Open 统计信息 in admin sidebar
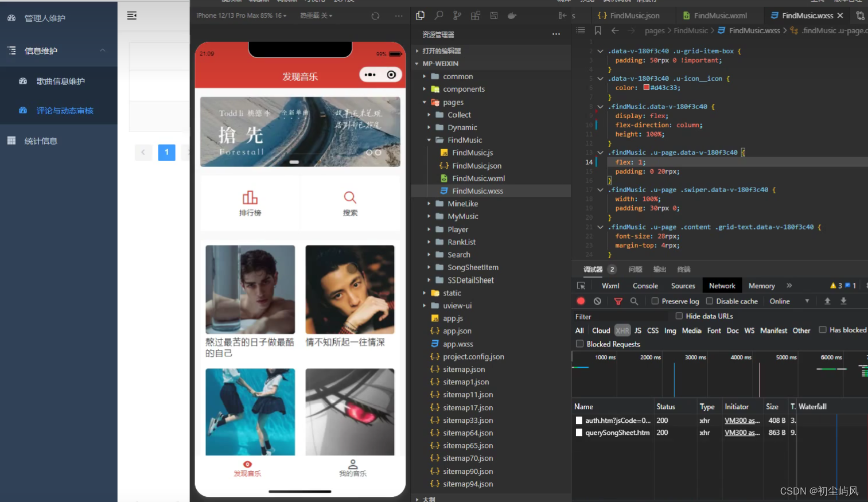The width and height of the screenshot is (868, 502). pyautogui.click(x=41, y=141)
